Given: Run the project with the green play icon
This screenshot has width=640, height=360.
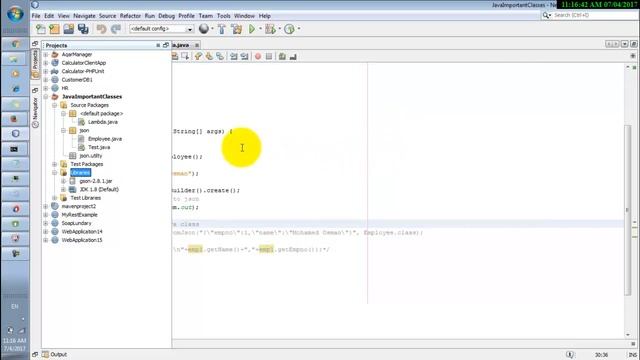Looking at the screenshot, I should coord(252,29).
